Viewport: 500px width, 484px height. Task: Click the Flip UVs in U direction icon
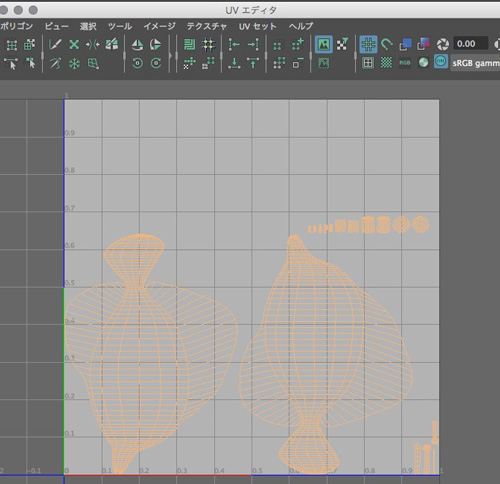[137, 44]
